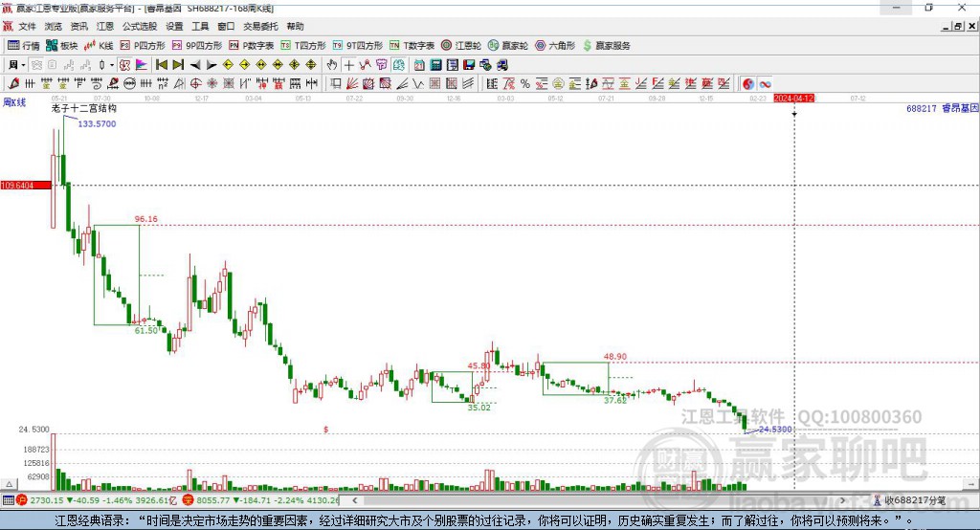980x530 pixels.
Task: Click the 61.50 low label
Action: click(x=146, y=330)
